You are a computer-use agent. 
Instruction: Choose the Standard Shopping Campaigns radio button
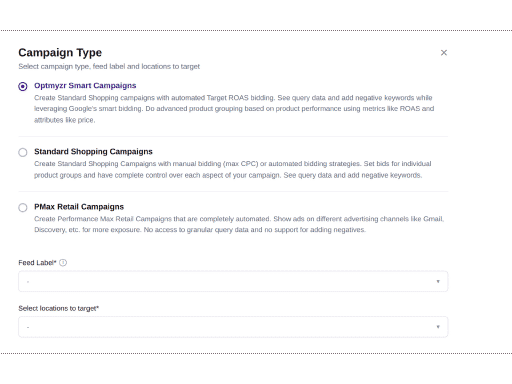(23, 152)
